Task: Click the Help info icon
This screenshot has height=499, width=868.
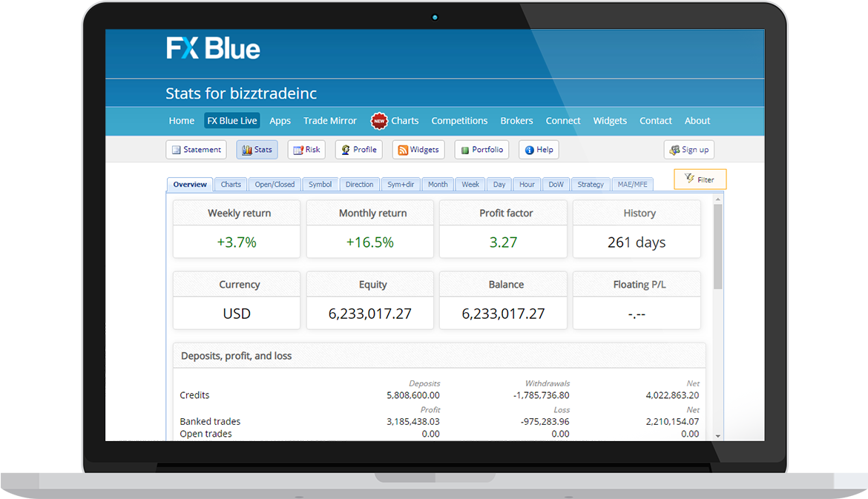Action: point(529,150)
